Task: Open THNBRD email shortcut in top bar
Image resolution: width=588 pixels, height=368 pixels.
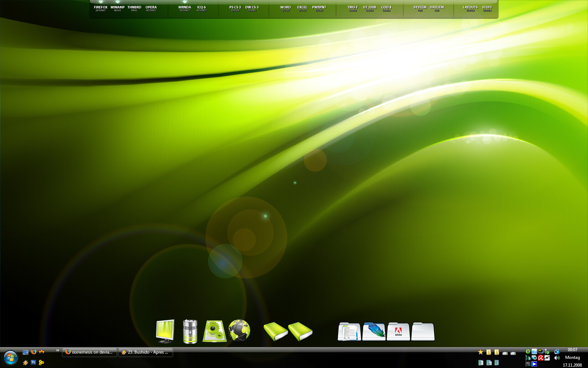Action: tap(134, 8)
